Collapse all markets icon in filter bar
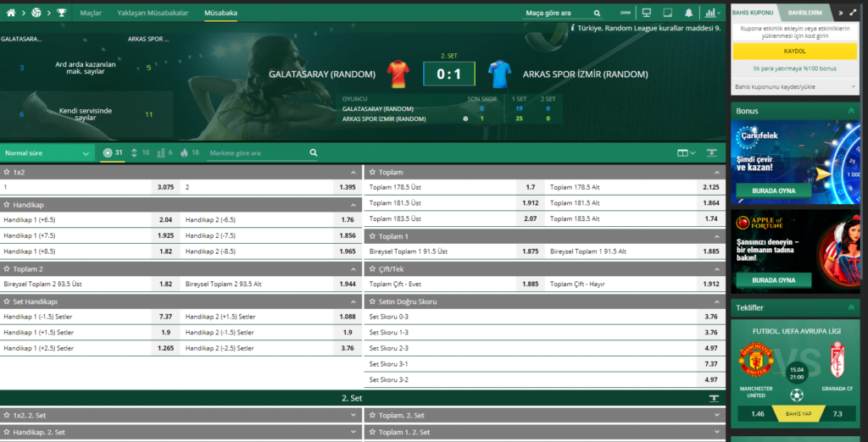The width and height of the screenshot is (868, 442). (x=712, y=152)
